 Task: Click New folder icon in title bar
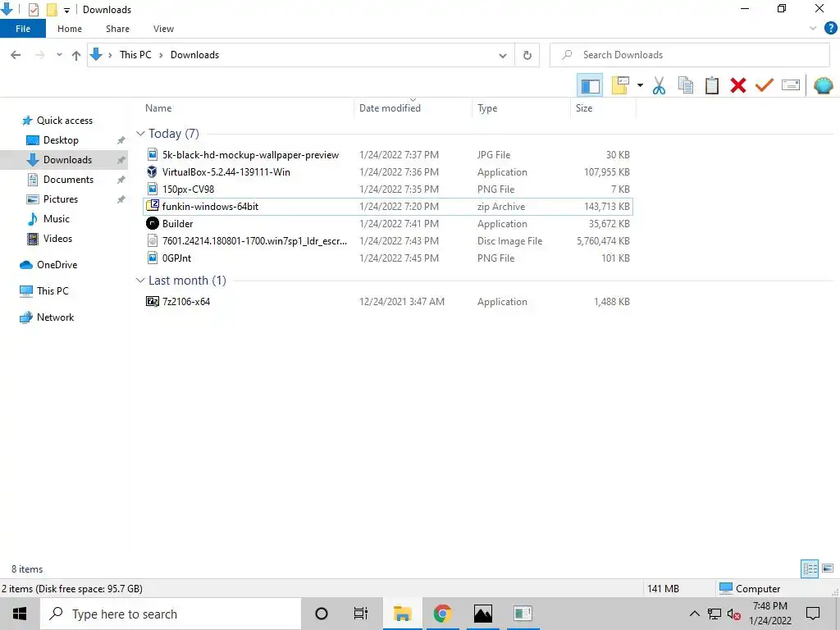(52, 10)
